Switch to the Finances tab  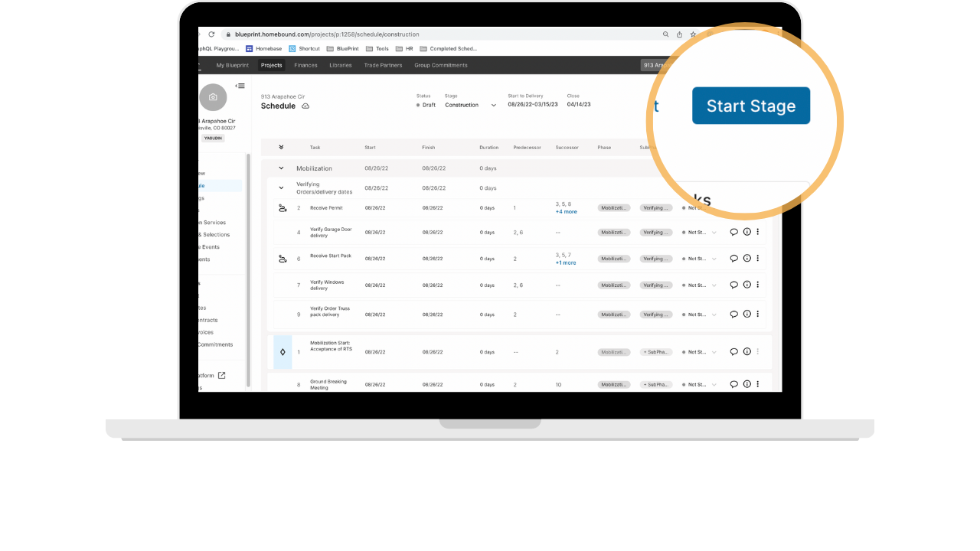pyautogui.click(x=305, y=65)
